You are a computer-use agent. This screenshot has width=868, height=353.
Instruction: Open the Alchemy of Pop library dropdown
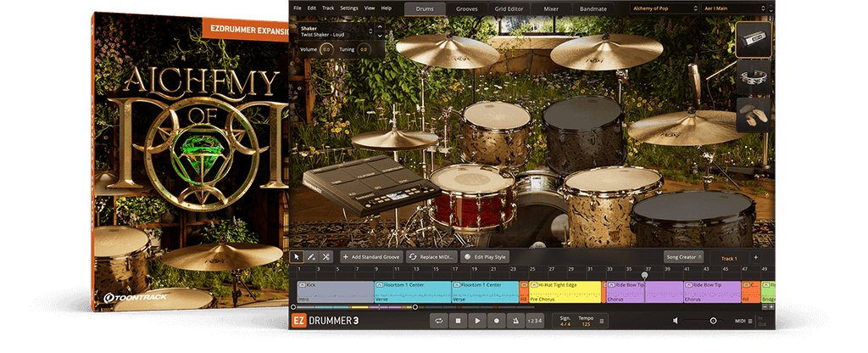pos(665,8)
